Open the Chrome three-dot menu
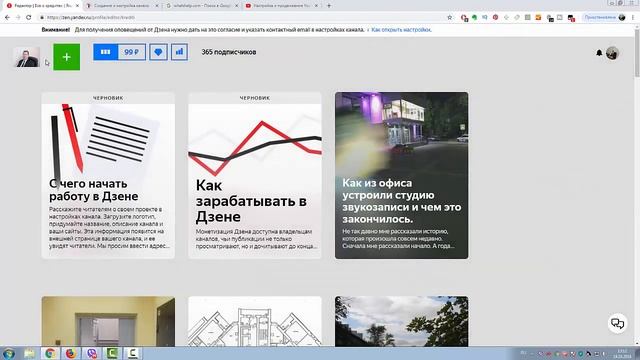 633,17
